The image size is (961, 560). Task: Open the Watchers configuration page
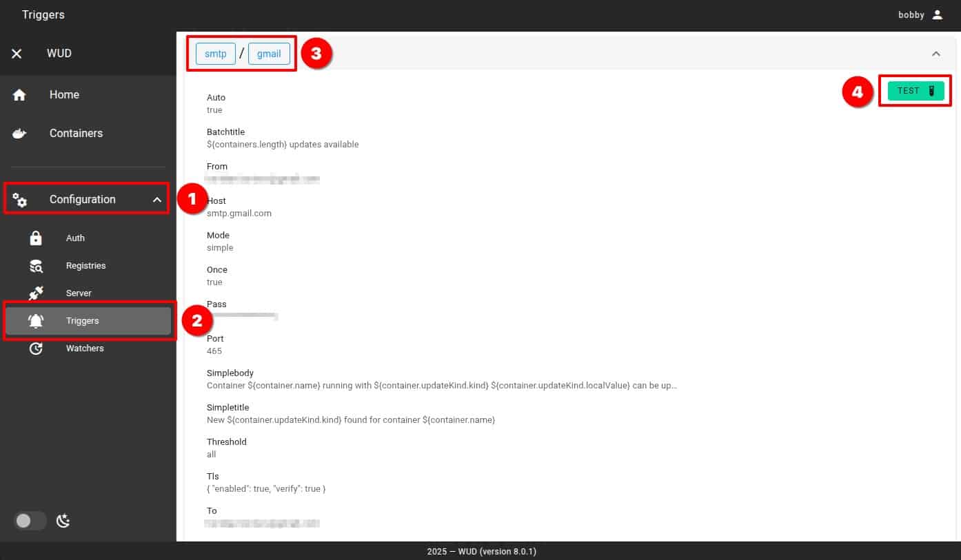click(85, 349)
